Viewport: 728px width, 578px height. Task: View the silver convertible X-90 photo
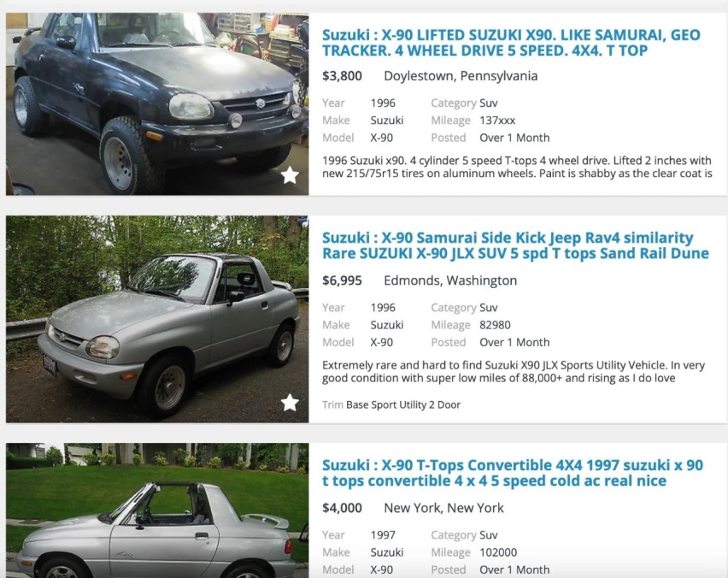(x=157, y=510)
